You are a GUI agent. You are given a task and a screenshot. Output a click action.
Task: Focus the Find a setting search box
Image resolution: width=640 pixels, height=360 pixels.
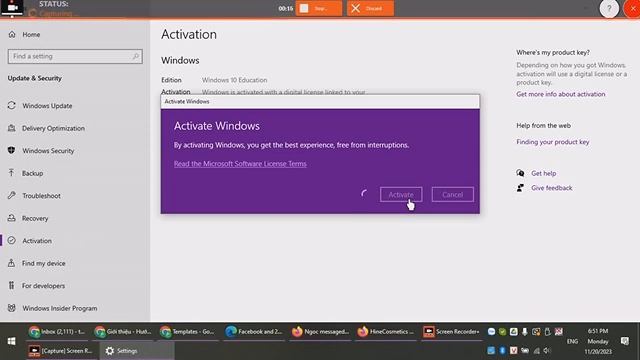75,56
